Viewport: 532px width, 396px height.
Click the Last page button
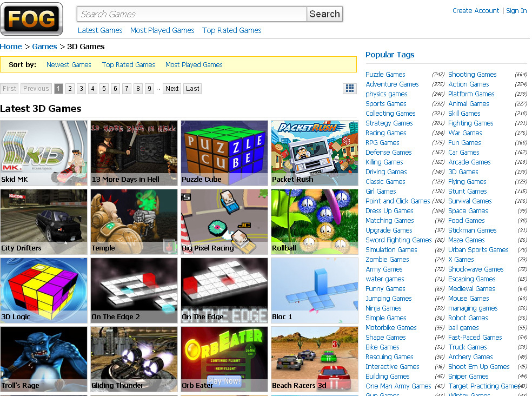click(192, 89)
